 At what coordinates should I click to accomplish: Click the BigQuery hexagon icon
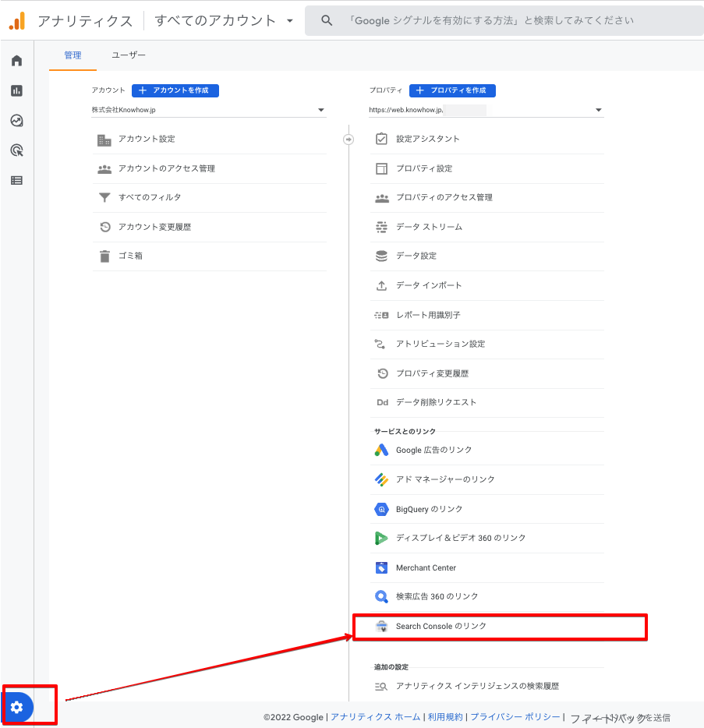[x=381, y=509]
